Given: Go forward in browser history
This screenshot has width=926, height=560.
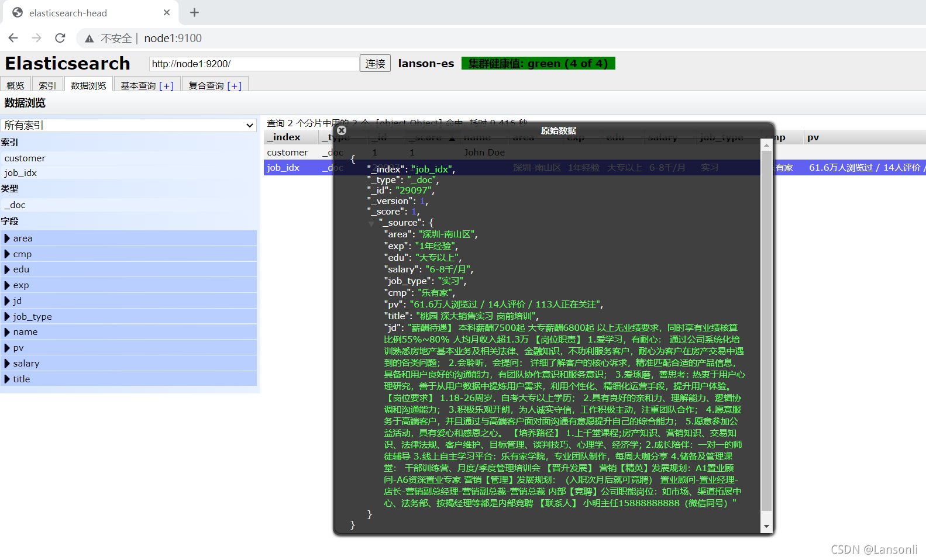Looking at the screenshot, I should point(37,38).
